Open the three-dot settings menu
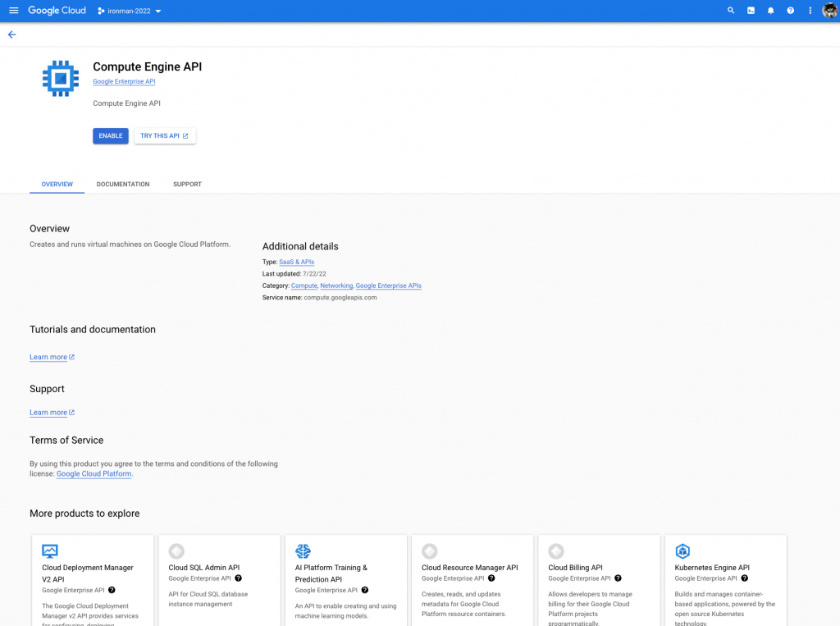This screenshot has width=840, height=626. 810,11
